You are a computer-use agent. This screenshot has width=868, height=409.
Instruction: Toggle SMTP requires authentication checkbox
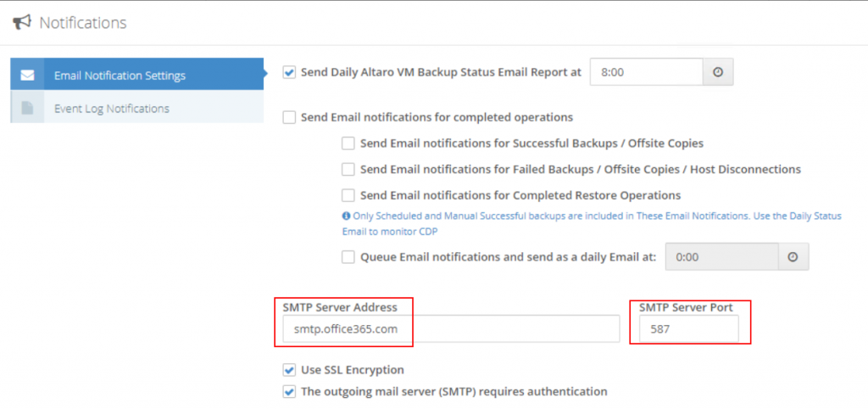coord(289,392)
